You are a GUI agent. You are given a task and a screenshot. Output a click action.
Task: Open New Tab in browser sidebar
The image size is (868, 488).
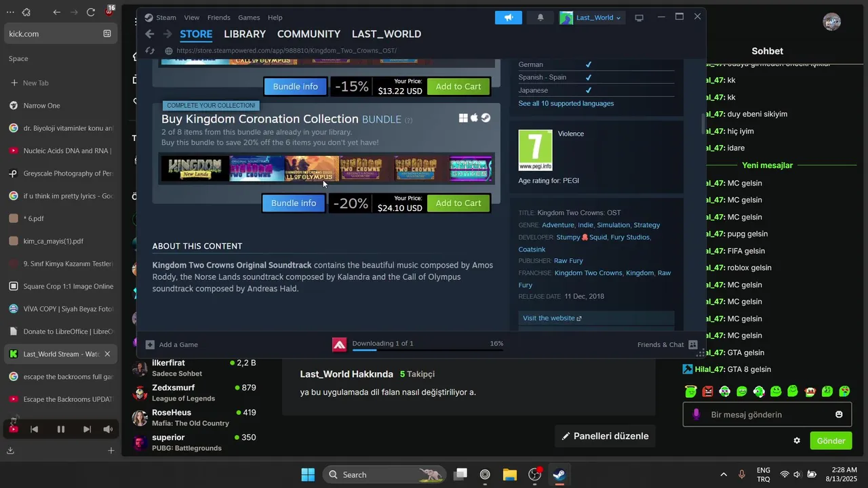click(x=60, y=83)
